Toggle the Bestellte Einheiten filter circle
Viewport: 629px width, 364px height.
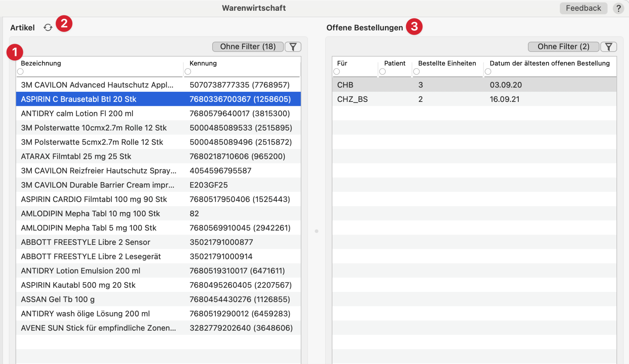coord(416,72)
